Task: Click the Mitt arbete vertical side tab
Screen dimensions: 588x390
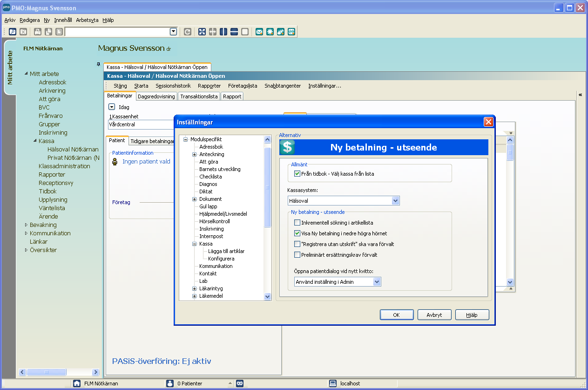Action: [x=10, y=68]
